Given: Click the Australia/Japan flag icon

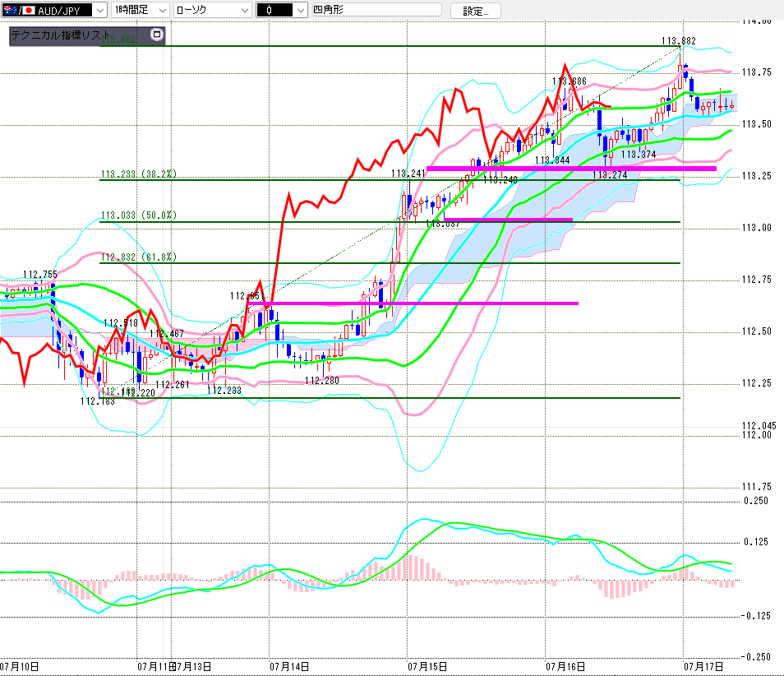Looking at the screenshot, I should [x=19, y=10].
